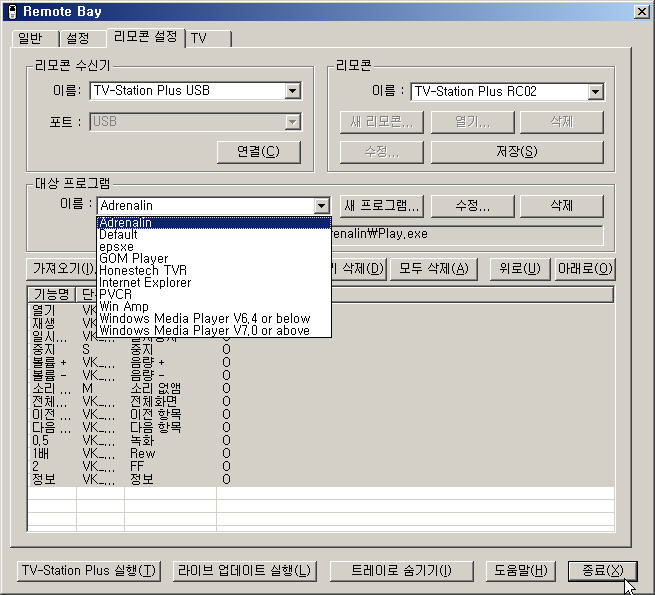Close the Remote Bay window
The width and height of the screenshot is (655, 595).
(x=641, y=12)
